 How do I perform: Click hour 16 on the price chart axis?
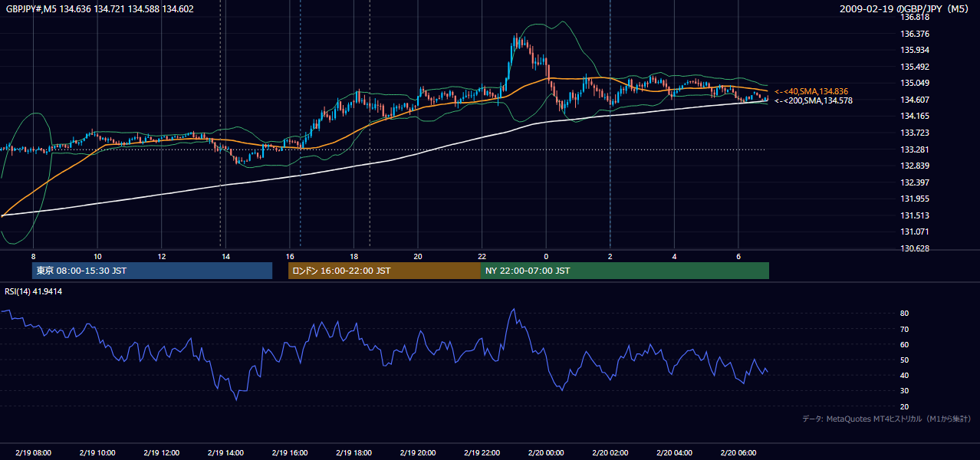pyautogui.click(x=289, y=255)
